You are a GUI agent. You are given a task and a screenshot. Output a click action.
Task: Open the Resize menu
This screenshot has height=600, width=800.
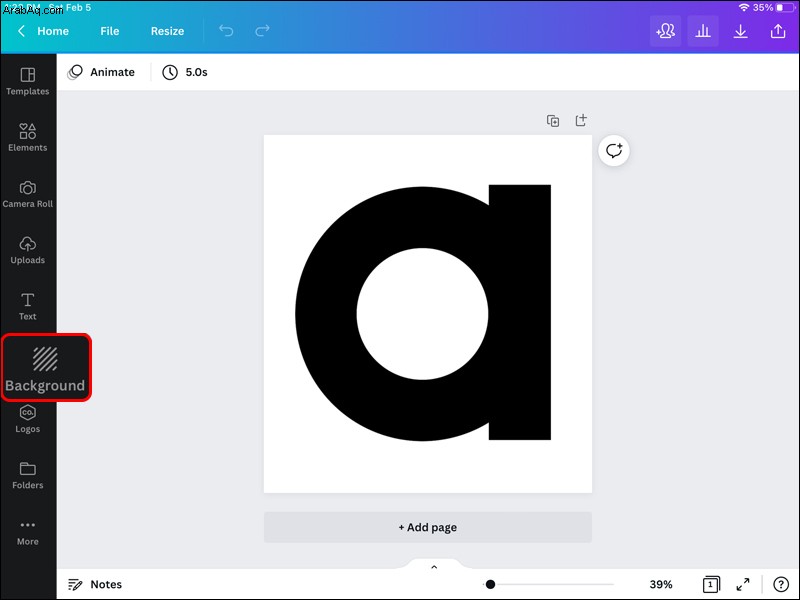click(167, 31)
